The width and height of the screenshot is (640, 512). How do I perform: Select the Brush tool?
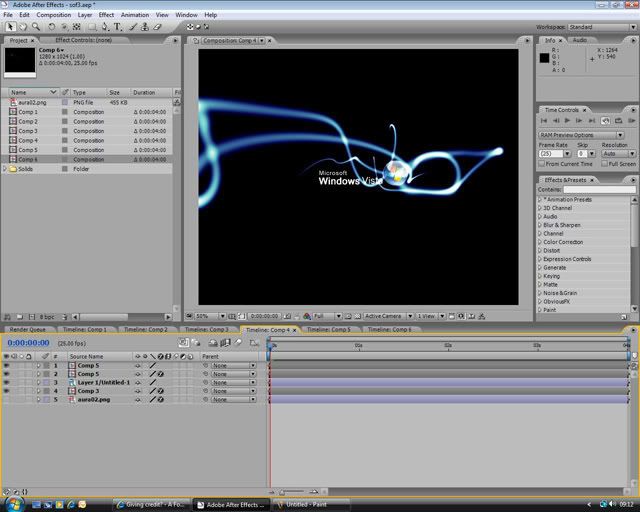[133, 27]
